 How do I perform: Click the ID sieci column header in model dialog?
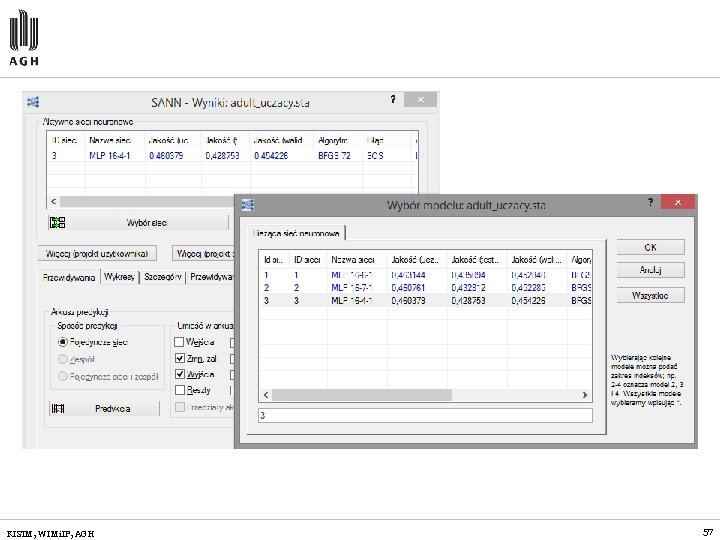307,260
